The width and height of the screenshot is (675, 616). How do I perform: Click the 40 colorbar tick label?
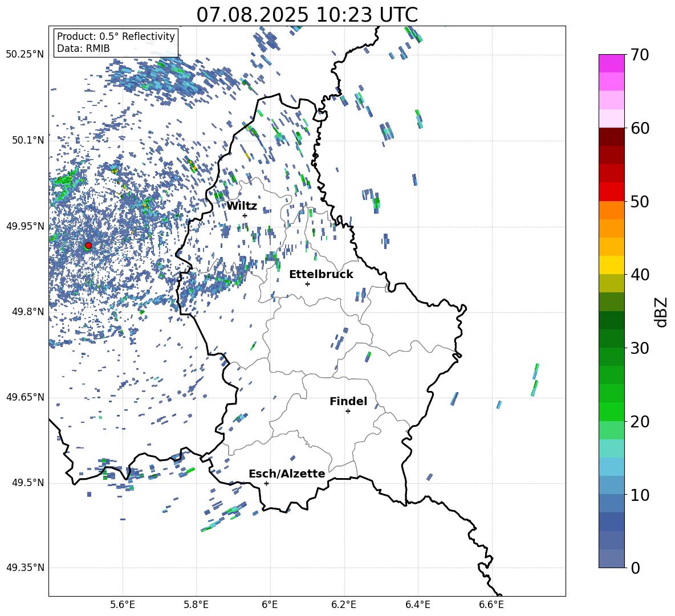640,275
